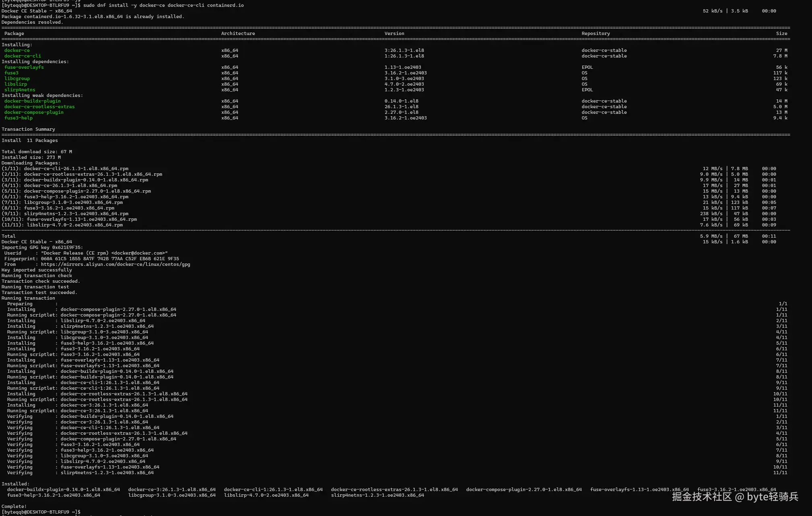
Task: Click green fuse-overlayfs dependency name
Action: click(x=24, y=67)
